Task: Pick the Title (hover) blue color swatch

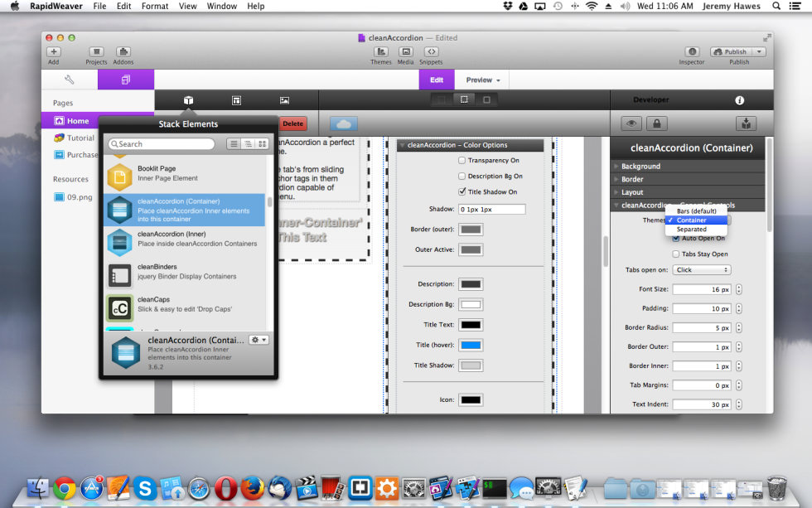Action: (471, 345)
